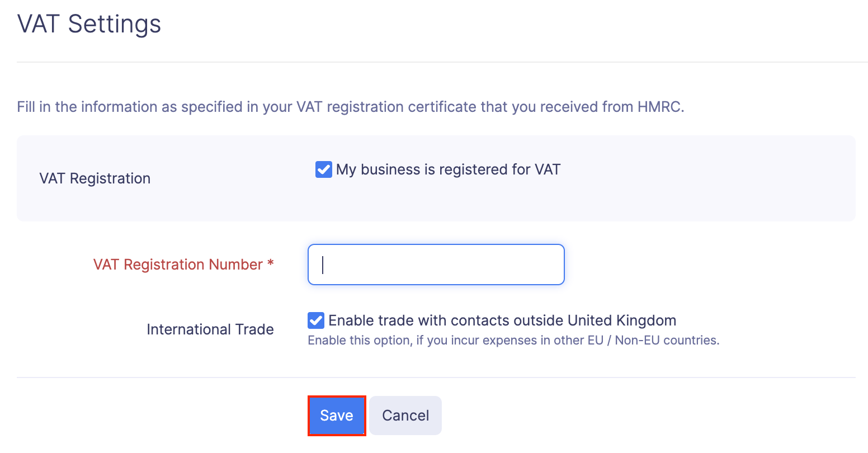Disable 'Enable trade with contacts outside United Kingdom'
The image size is (868, 453).
tap(315, 320)
